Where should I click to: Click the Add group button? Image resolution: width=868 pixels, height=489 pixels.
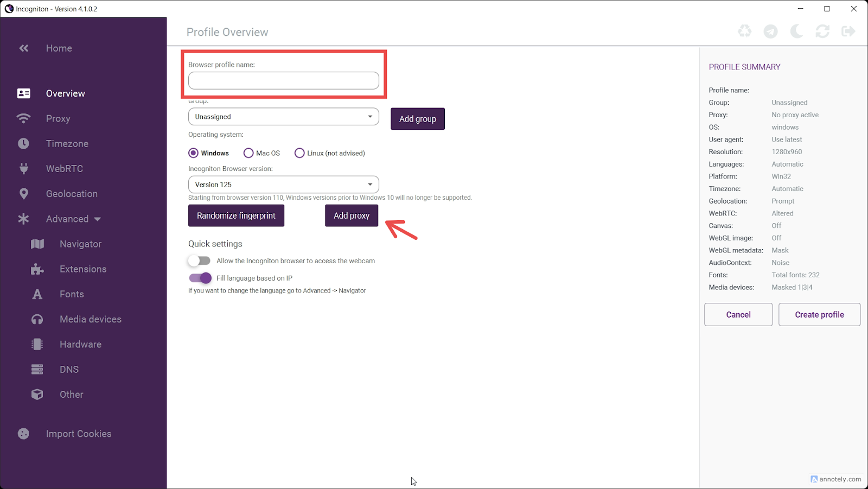(418, 119)
